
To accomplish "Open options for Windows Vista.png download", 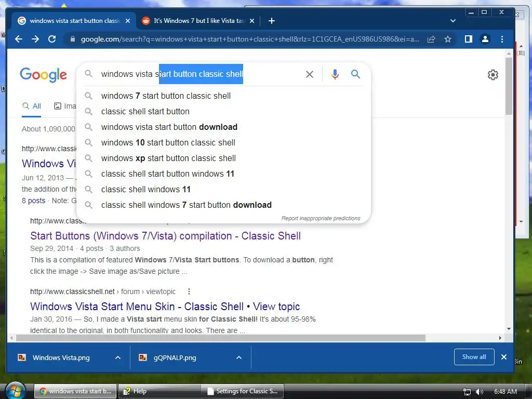I will (x=118, y=357).
